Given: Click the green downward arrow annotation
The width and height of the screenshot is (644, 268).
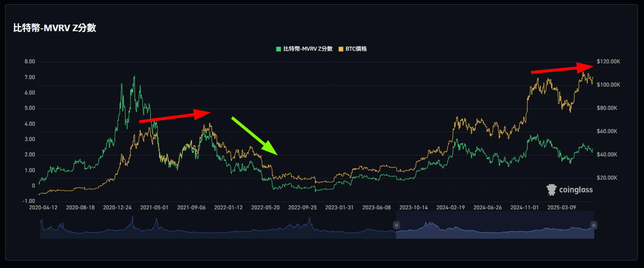Looking at the screenshot, I should point(255,136).
